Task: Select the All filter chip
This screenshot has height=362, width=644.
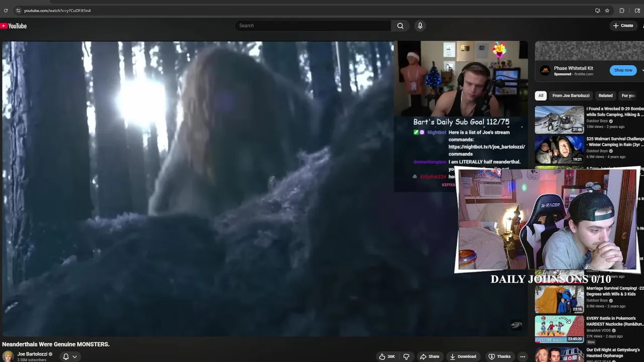Action: pos(541,96)
